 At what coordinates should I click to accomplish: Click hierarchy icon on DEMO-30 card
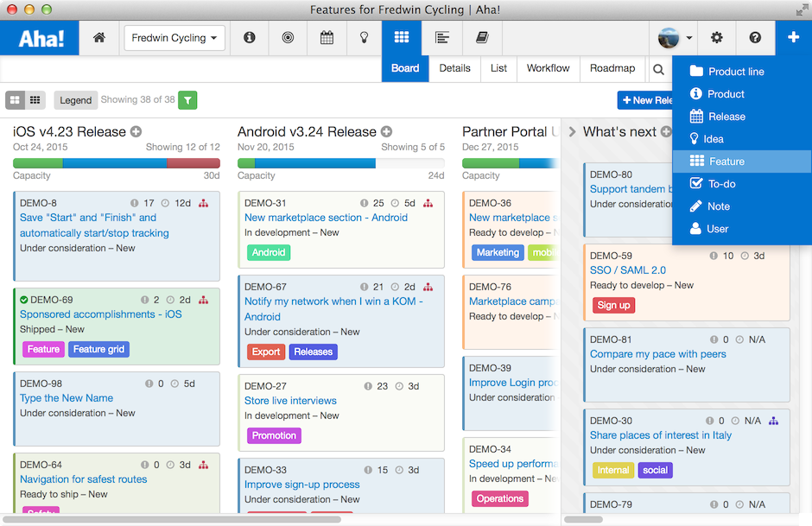[x=774, y=421]
